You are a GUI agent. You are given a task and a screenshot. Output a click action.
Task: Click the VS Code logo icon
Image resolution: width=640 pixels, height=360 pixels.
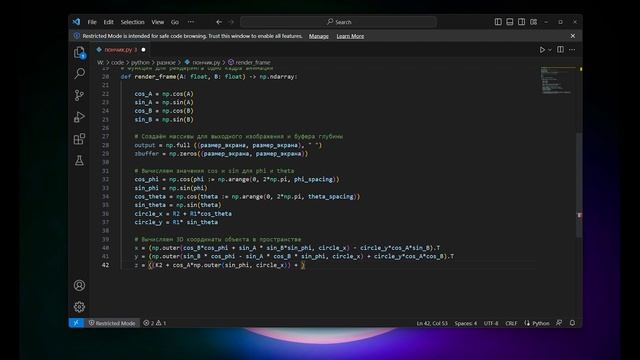coord(76,22)
